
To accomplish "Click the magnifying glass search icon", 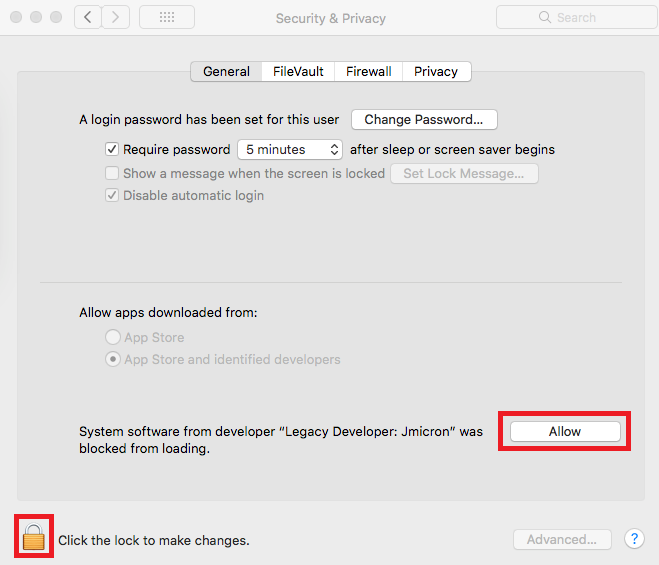I will point(545,17).
